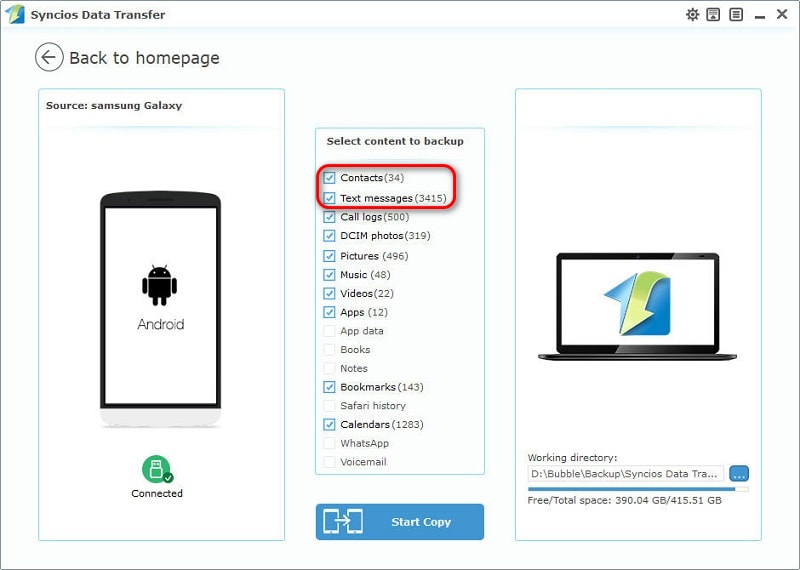Click the 'Source: samsung Galaxy' label
This screenshot has height=570, width=800.
[114, 106]
